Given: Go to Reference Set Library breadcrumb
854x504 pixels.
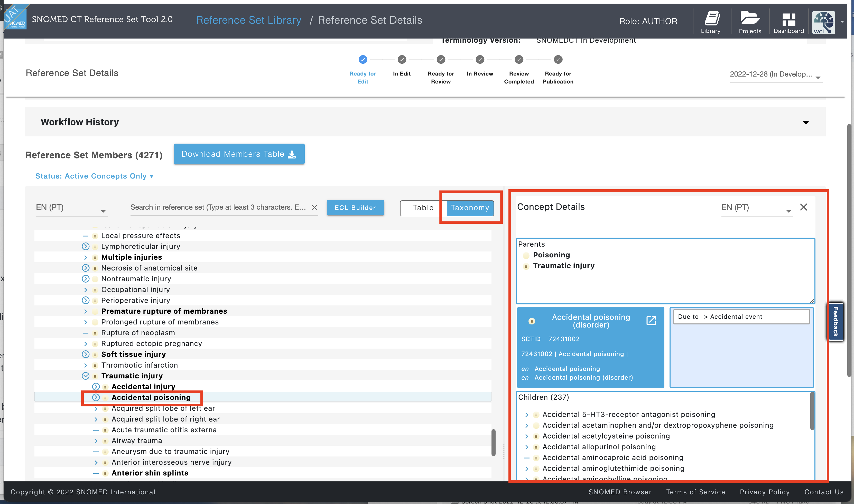Looking at the screenshot, I should (x=248, y=20).
